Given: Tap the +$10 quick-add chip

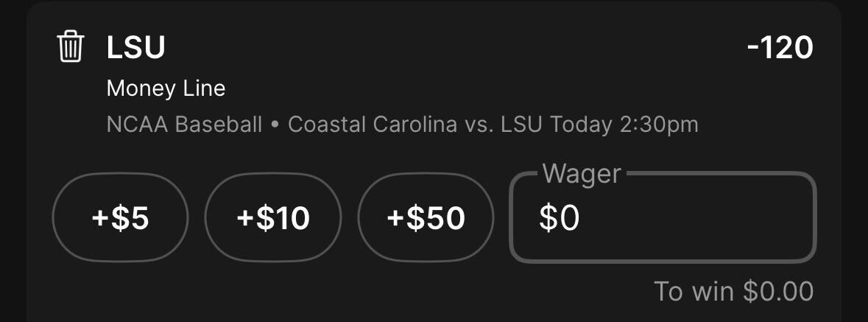Looking at the screenshot, I should coord(273,218).
